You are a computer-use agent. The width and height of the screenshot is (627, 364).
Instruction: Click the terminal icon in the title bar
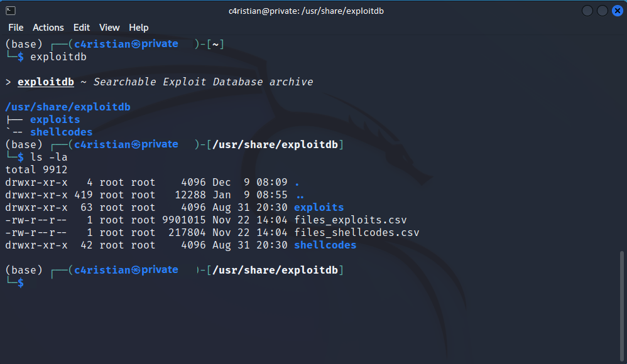10,11
